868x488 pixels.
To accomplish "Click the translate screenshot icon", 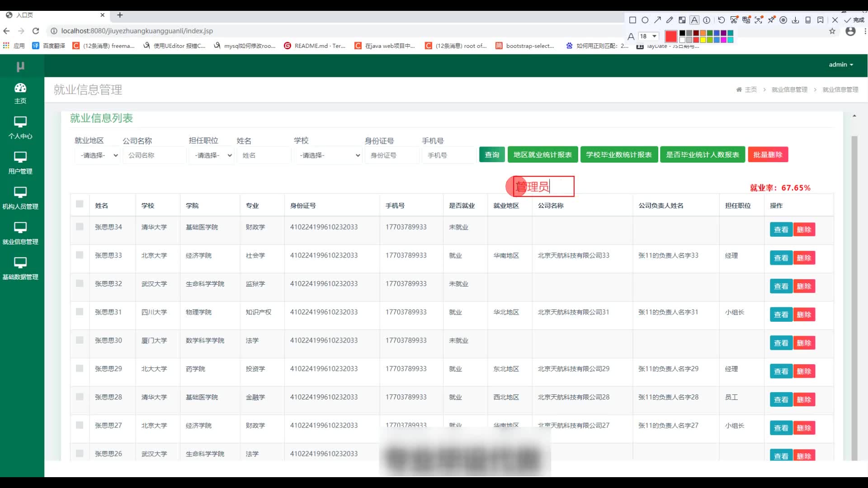I will coord(746,20).
